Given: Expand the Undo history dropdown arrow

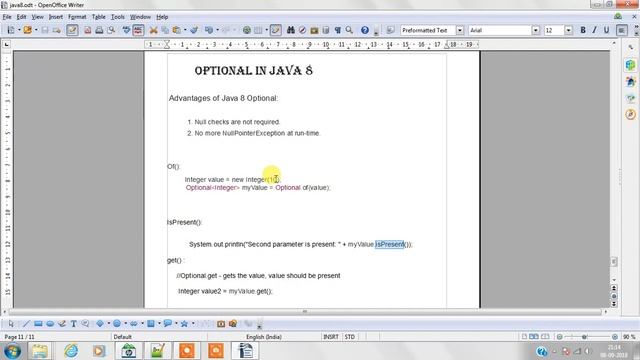Looking at the screenshot, I should [217, 30].
